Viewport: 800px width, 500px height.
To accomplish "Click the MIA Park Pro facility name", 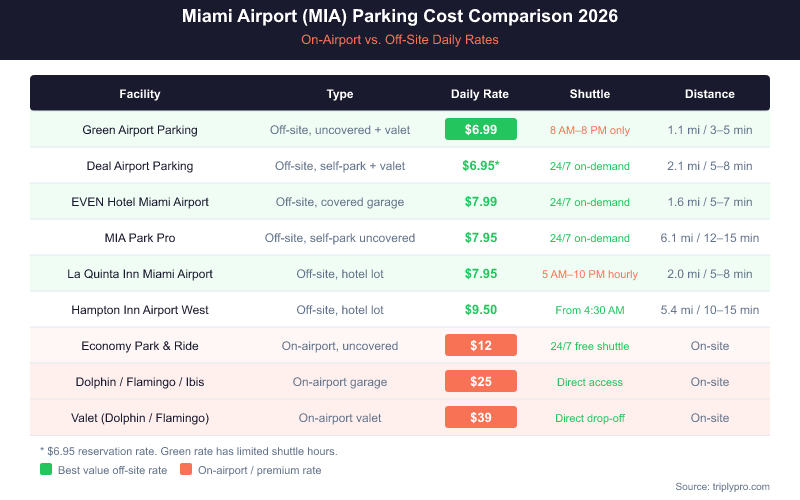I will (x=140, y=238).
